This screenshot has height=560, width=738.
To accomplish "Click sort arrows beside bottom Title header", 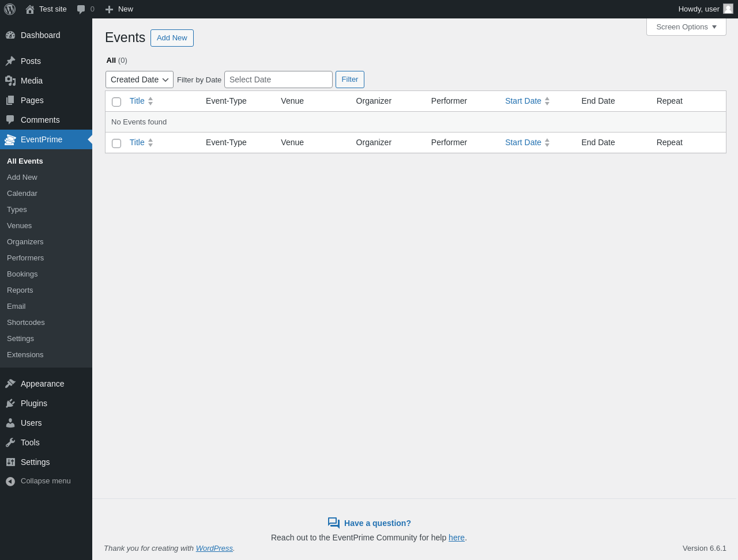I will (x=150, y=142).
